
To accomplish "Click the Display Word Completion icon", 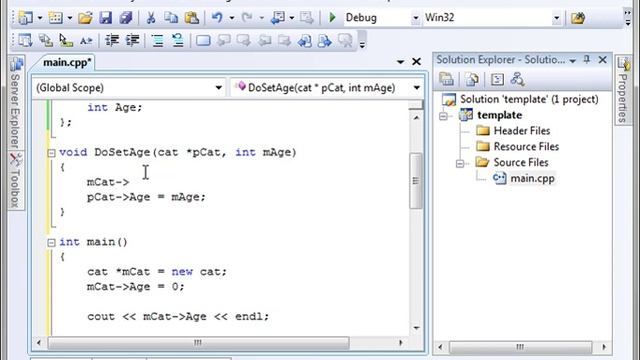I will [x=86, y=40].
